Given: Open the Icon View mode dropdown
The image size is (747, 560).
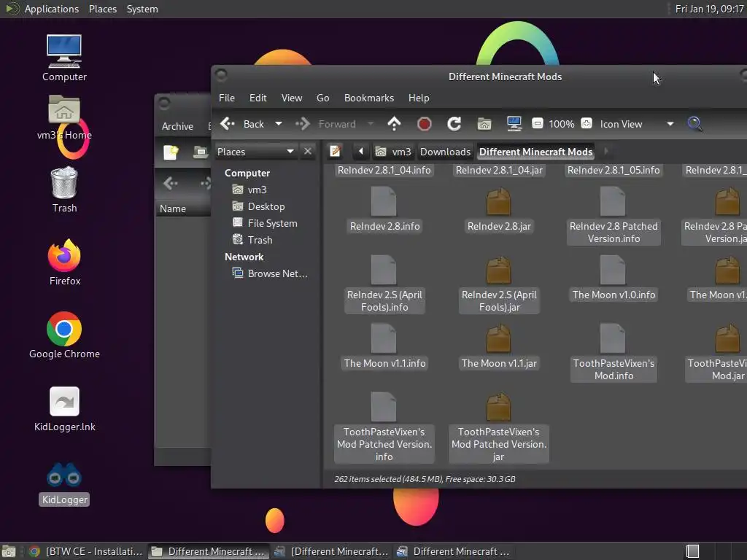Looking at the screenshot, I should point(637,124).
